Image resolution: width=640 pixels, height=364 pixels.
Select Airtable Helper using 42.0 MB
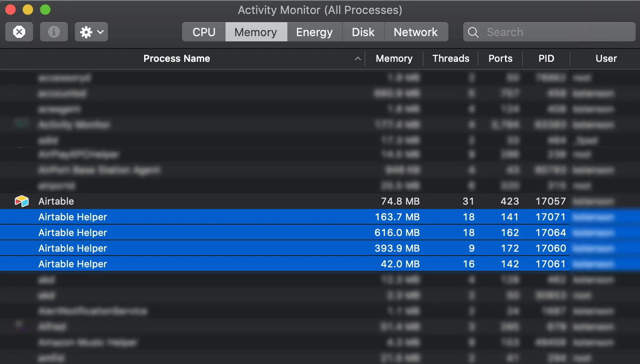pyautogui.click(x=320, y=264)
